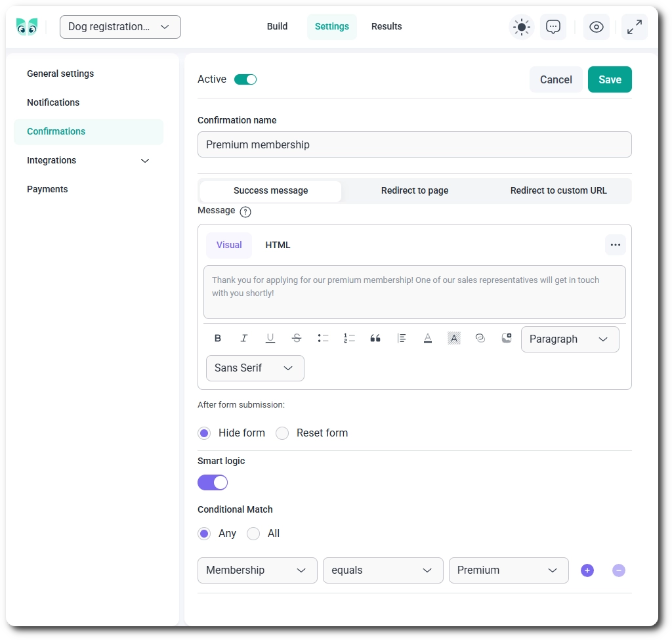Click the Confirmation name input field
The image size is (672, 640).
415,145
